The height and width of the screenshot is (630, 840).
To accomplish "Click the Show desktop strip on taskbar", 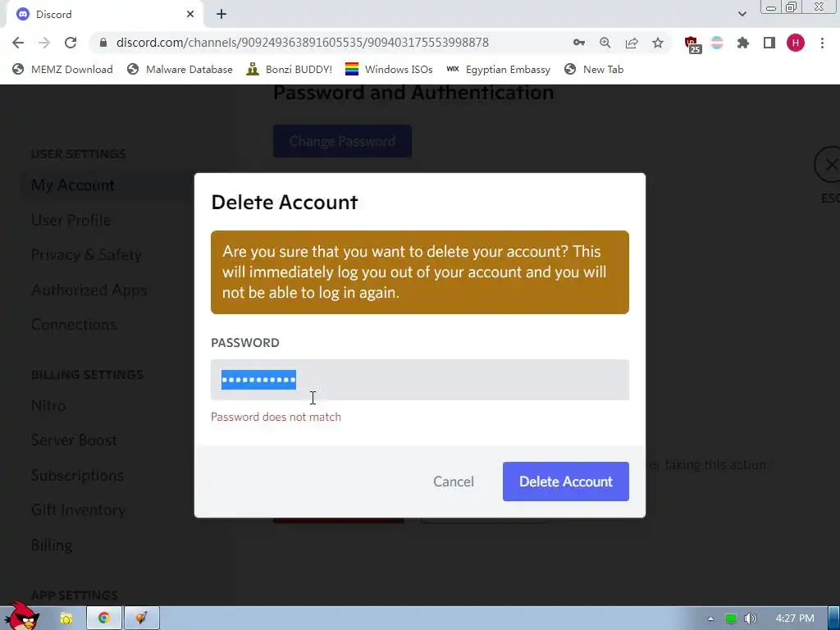I will point(834,619).
